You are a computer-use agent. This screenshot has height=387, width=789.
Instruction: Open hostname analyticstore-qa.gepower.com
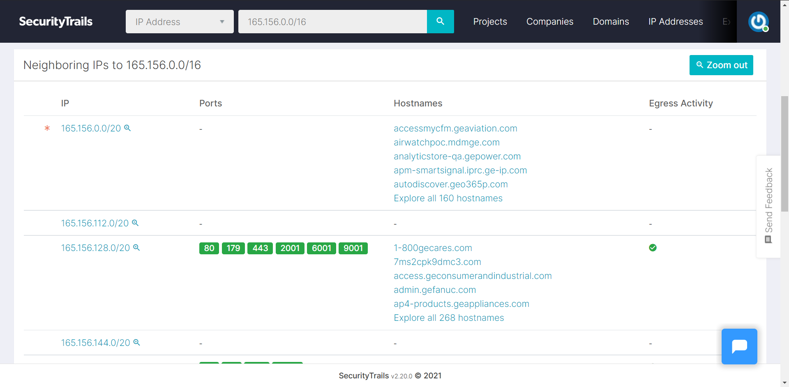coord(457,157)
